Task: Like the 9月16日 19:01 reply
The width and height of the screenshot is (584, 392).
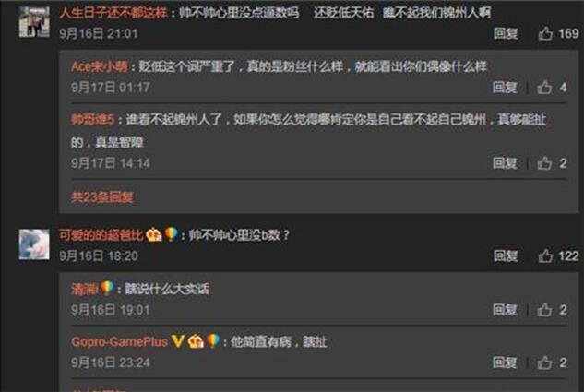Action: tap(544, 310)
